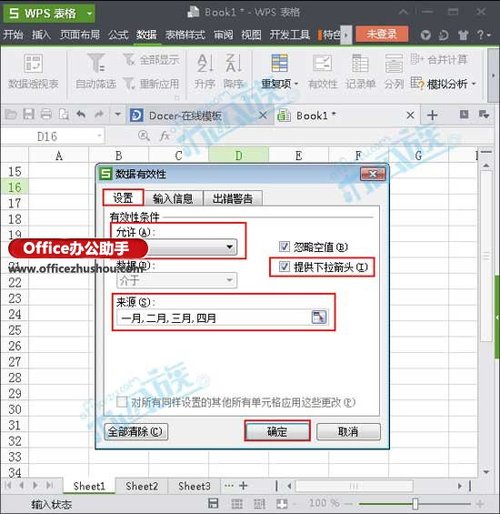Select column D header
The height and width of the screenshot is (514, 500).
pos(239,156)
